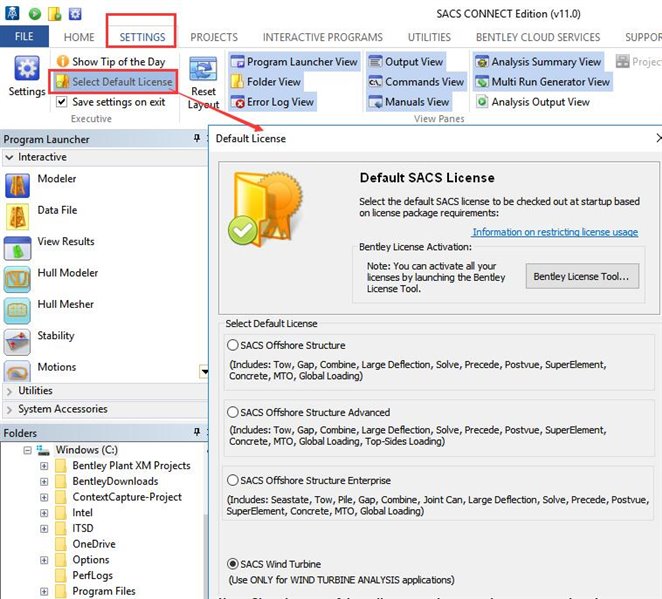Click the Commands View icon

(x=375, y=81)
